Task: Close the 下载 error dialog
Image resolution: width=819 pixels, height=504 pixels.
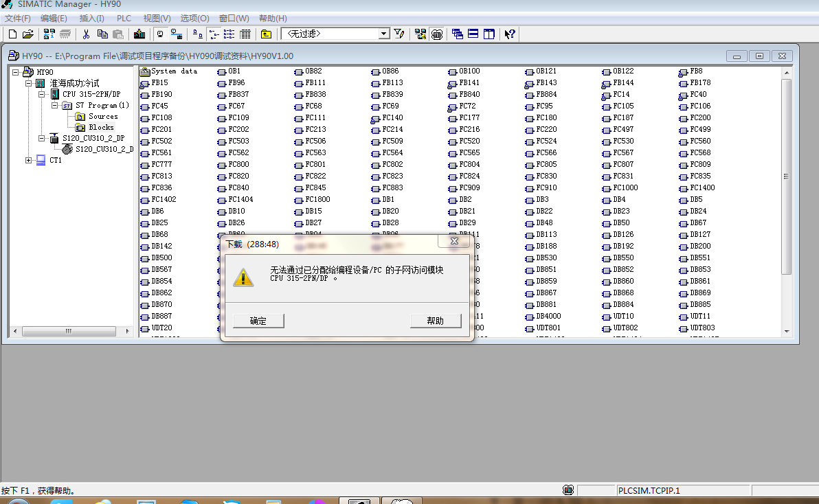Action: 454,241
